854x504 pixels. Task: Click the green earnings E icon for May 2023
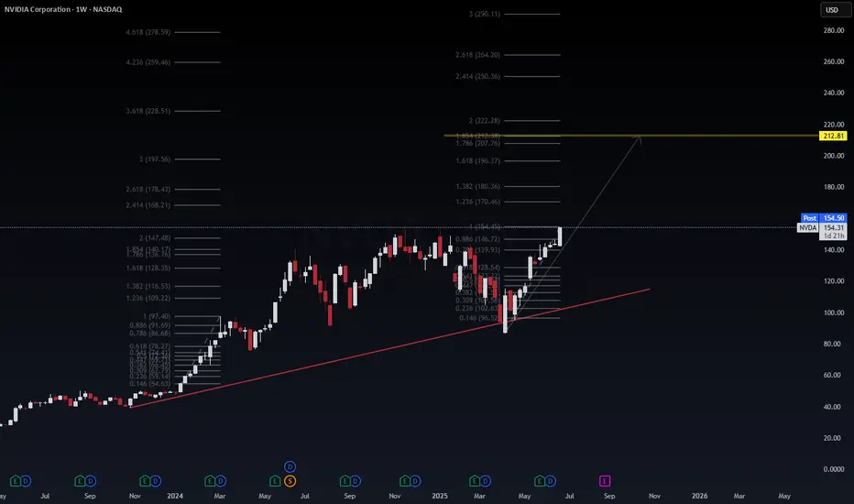coord(16,481)
